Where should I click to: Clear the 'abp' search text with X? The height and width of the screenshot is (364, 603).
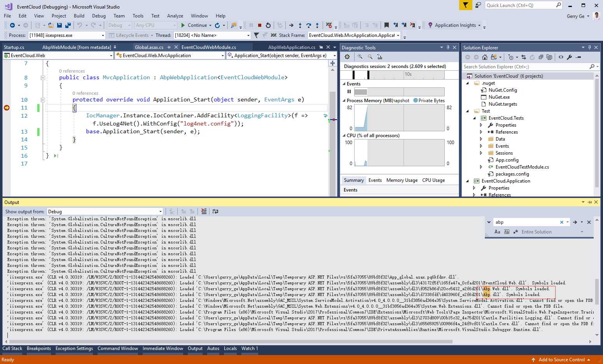[x=561, y=222]
